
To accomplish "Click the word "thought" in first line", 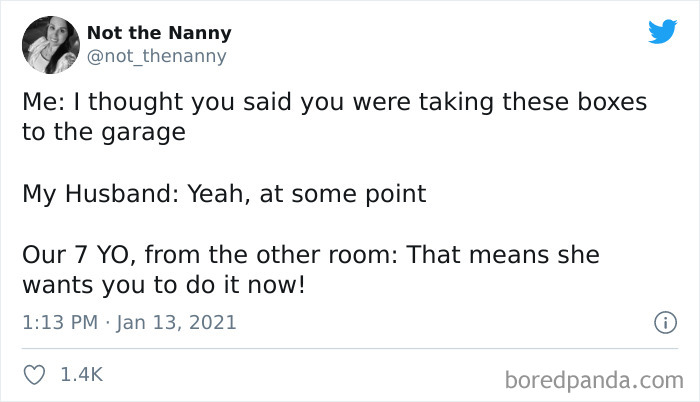I will 136,103.
